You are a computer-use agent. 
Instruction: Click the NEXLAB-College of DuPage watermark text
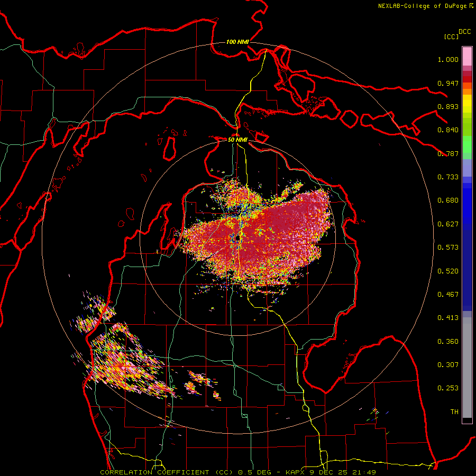coord(426,6)
